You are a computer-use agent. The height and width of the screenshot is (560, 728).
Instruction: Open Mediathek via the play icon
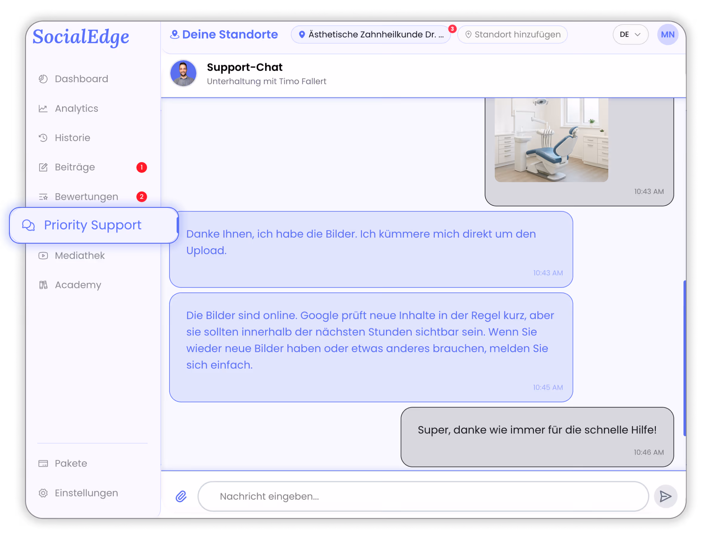pyautogui.click(x=43, y=255)
